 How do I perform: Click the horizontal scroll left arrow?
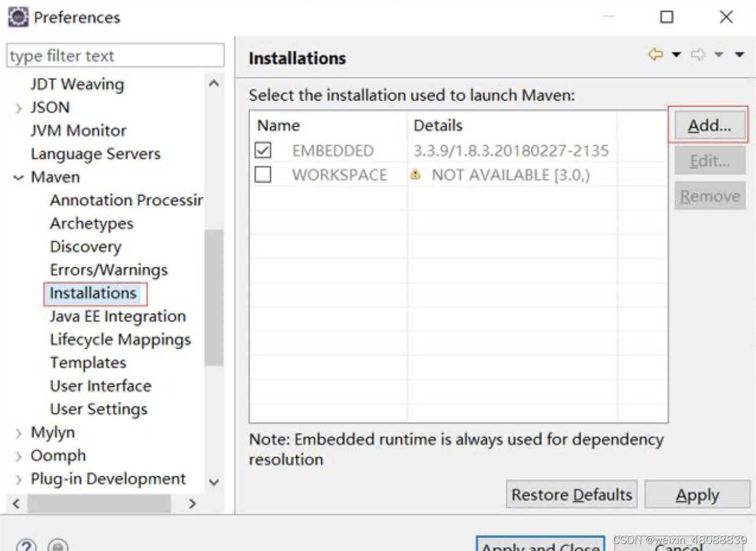point(17,504)
